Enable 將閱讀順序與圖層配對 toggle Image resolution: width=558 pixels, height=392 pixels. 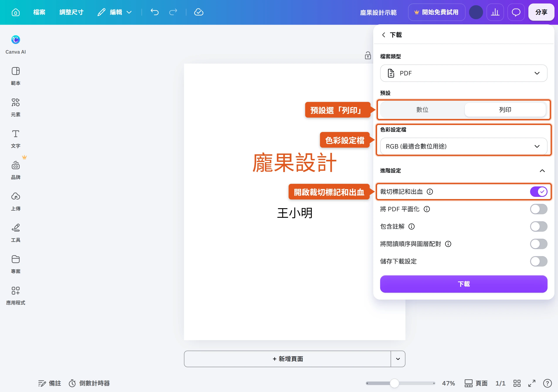coord(539,244)
